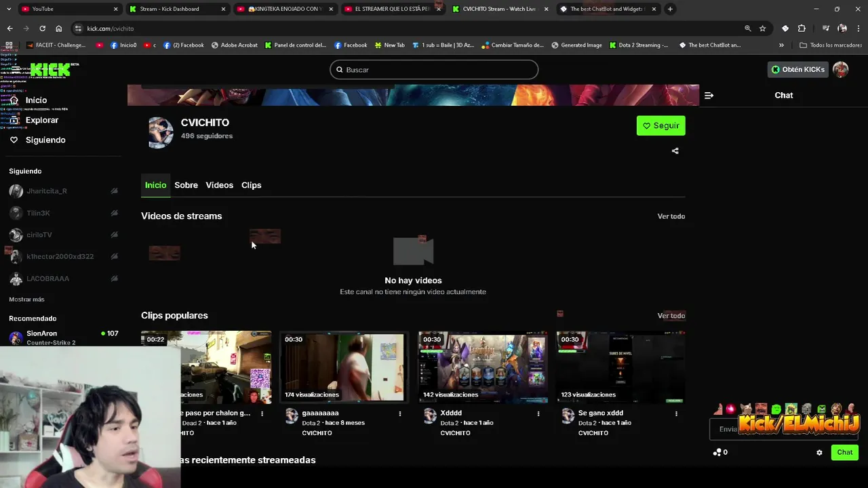Open the Google apps grid in the bookmarks bar
The height and width of the screenshot is (488, 868).
pos(9,45)
